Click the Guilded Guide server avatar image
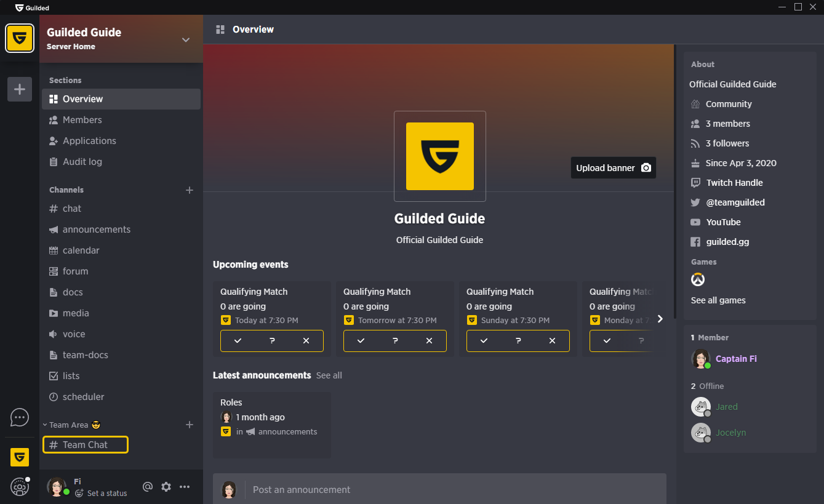 (x=440, y=156)
